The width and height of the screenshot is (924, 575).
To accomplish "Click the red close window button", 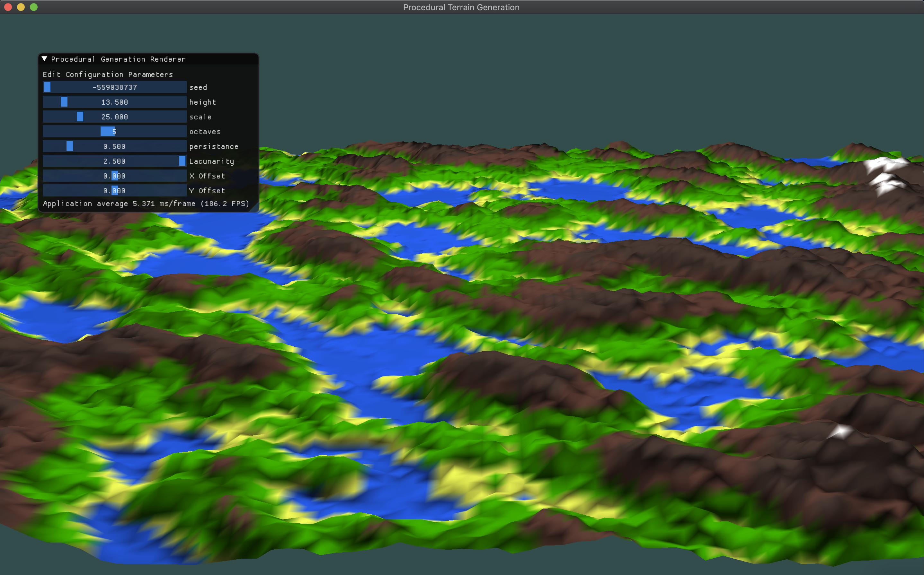I will (x=8, y=7).
